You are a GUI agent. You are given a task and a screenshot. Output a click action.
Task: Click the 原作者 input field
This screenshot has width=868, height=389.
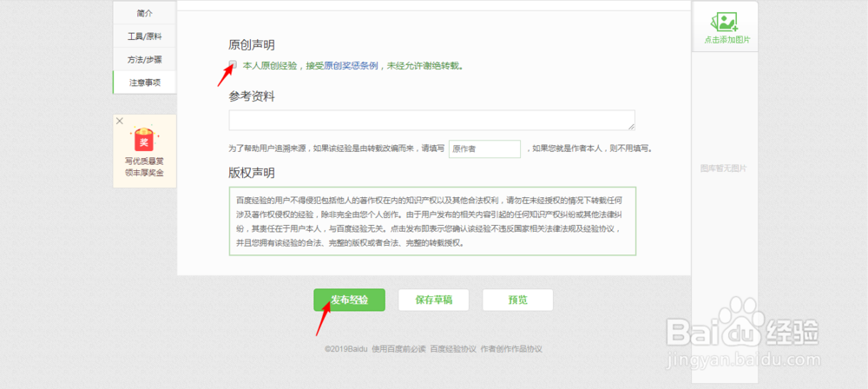(485, 149)
